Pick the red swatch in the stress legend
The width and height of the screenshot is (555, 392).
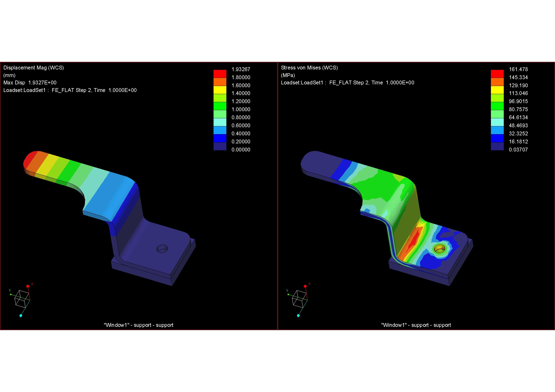tap(497, 74)
